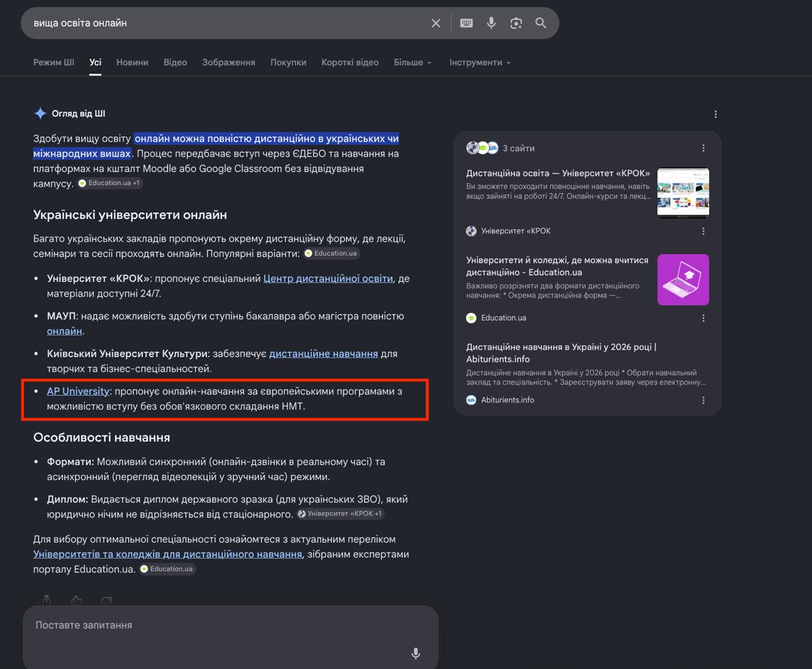This screenshot has height=669, width=812.
Task: Open the purple laptop Education.ua thumbnail
Action: coord(683,280)
